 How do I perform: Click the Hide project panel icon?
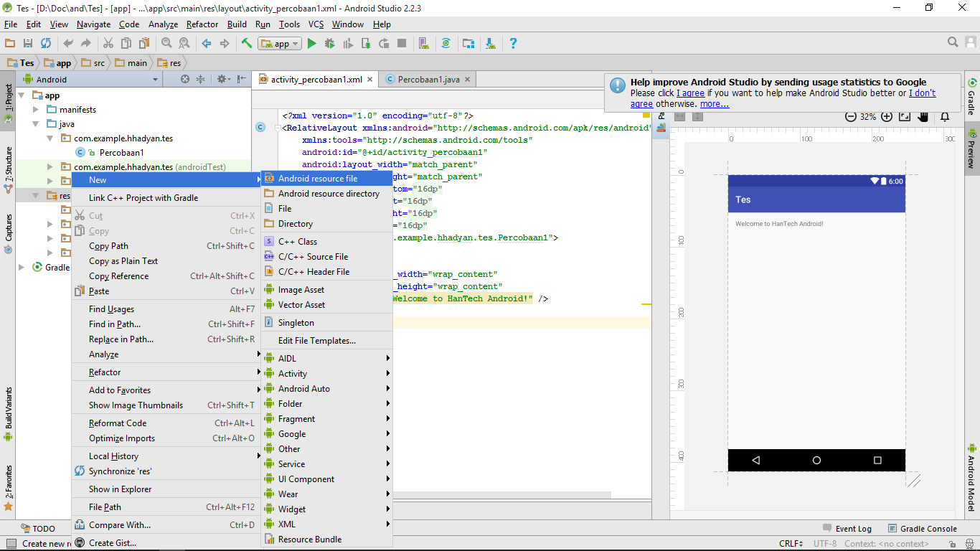(242, 79)
